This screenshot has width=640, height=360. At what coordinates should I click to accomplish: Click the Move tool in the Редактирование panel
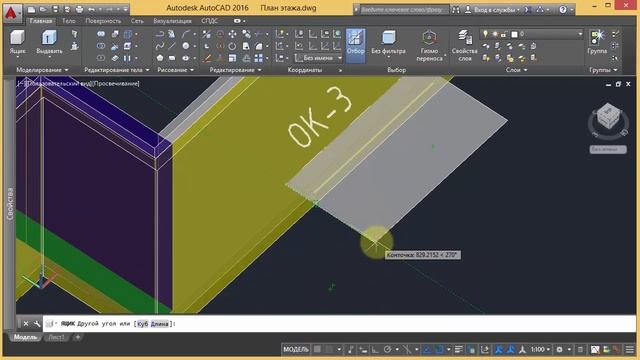point(232,34)
